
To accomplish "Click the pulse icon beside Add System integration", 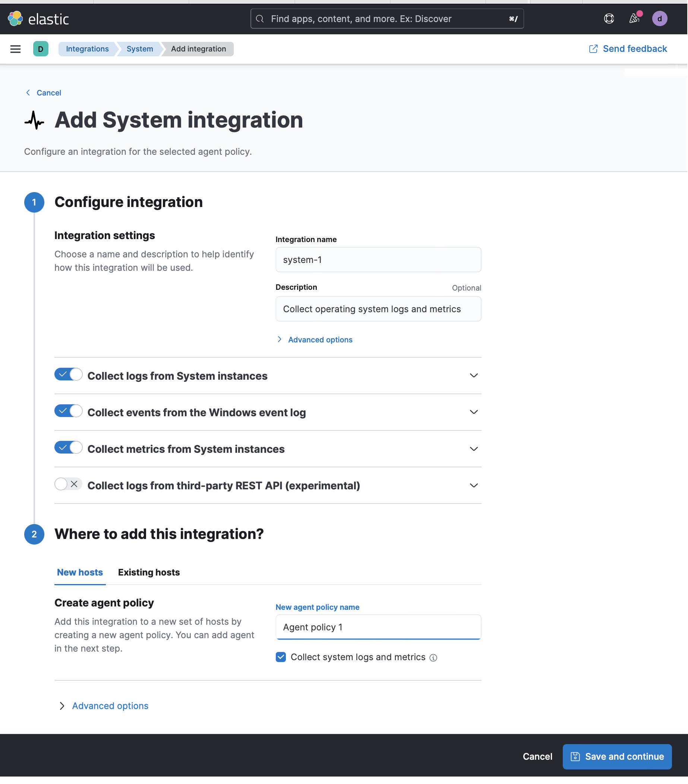I will tap(35, 120).
